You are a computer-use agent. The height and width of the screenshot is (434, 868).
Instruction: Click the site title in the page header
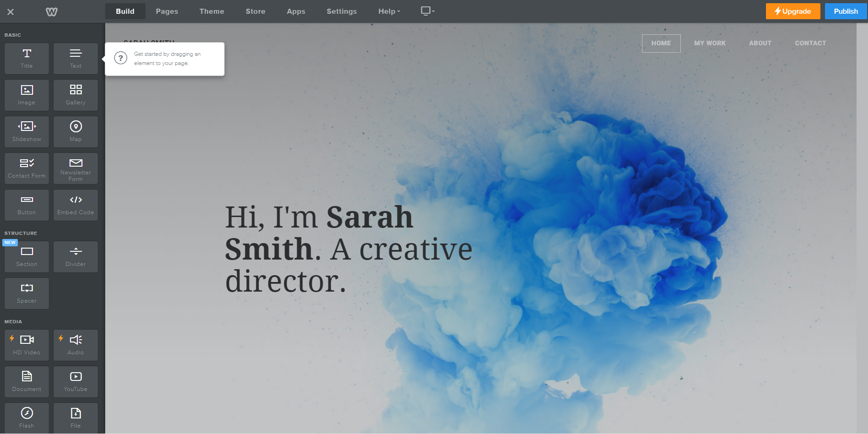click(149, 42)
